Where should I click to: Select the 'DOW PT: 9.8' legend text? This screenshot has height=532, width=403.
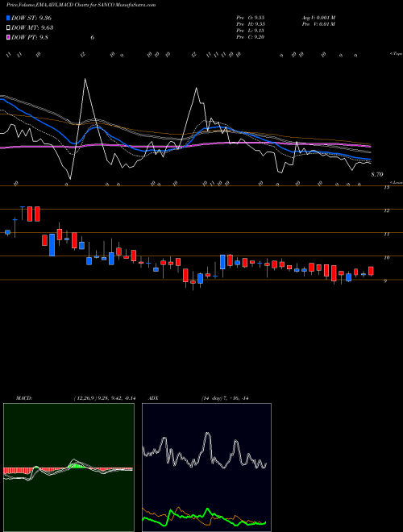click(x=30, y=37)
